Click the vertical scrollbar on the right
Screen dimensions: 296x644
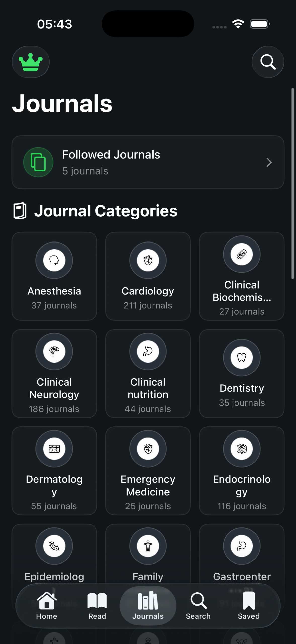coord(292,184)
